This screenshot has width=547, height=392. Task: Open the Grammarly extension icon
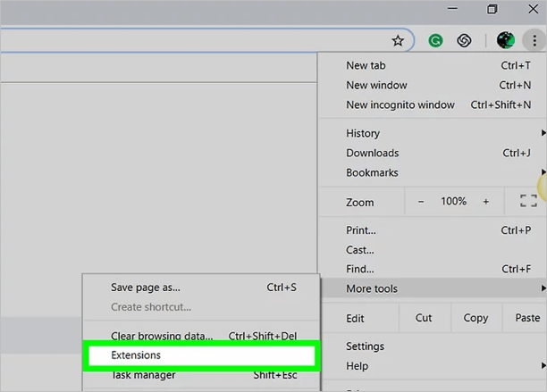point(435,40)
